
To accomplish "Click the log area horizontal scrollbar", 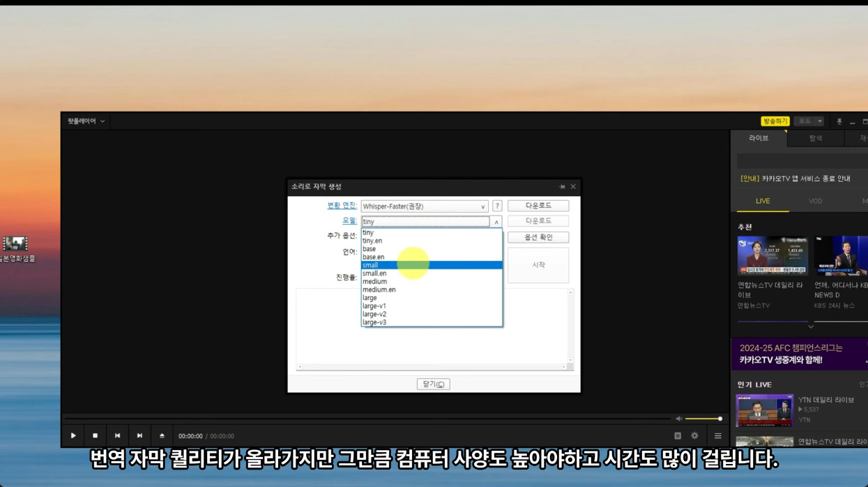I will [432, 366].
